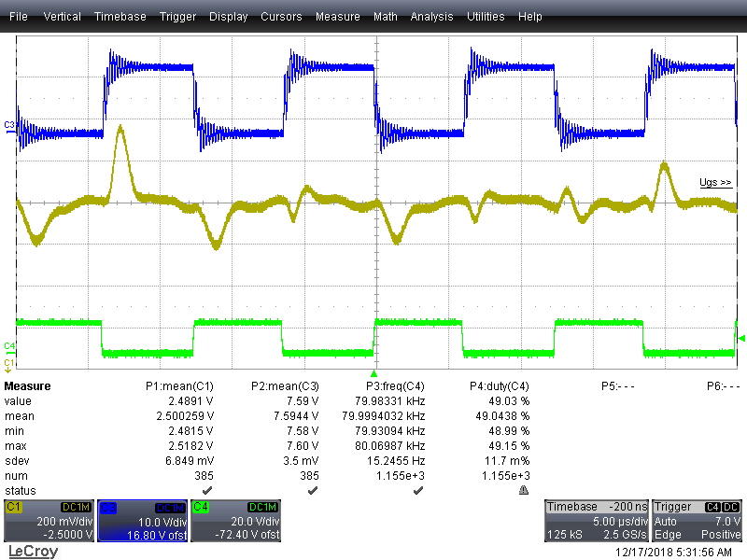Open the Measure menu
747x560 pixels.
pyautogui.click(x=337, y=16)
